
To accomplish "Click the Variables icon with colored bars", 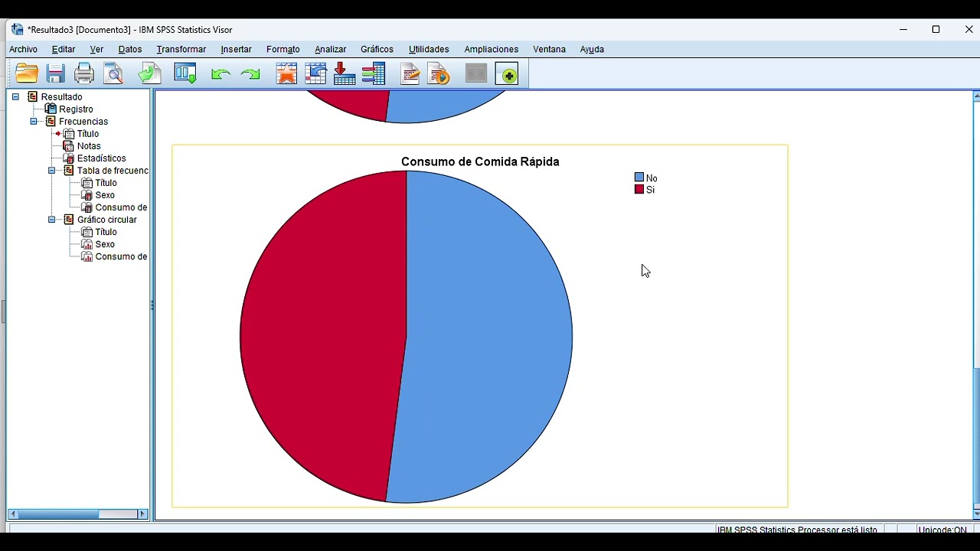I will pos(374,73).
